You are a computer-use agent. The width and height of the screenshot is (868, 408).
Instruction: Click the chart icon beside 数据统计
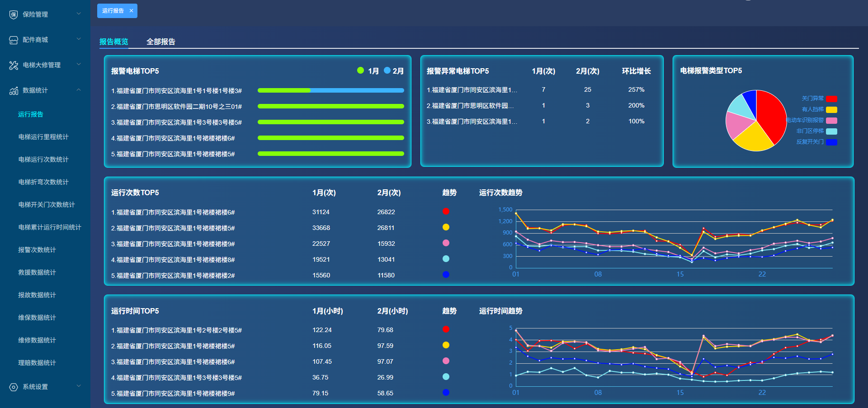tap(14, 91)
